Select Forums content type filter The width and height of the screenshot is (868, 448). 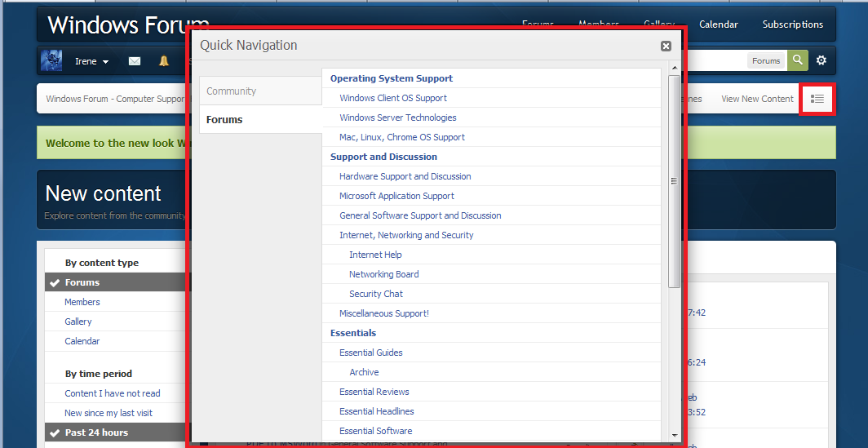(x=82, y=282)
